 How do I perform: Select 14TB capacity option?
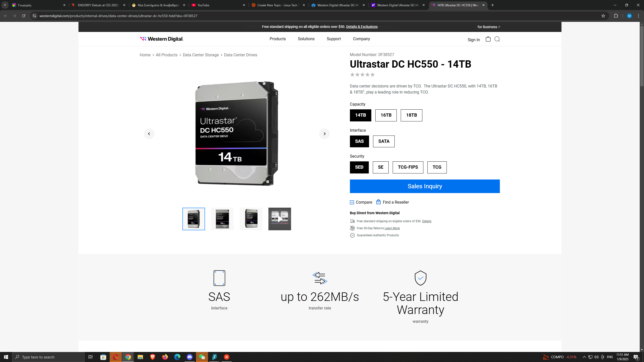click(360, 115)
